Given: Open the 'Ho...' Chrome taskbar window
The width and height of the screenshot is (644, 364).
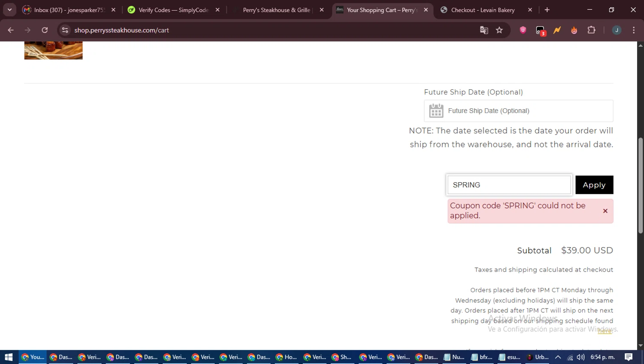Looking at the screenshot, I should pos(286,357).
